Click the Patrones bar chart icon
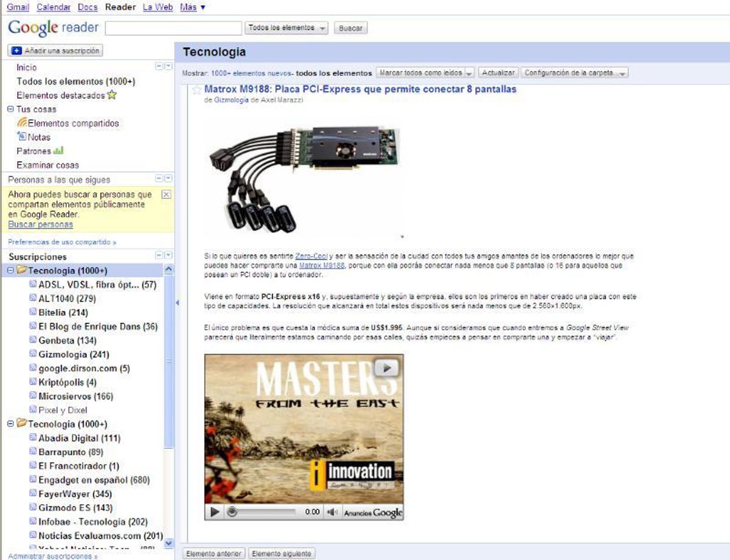The height and width of the screenshot is (560, 730). pos(58,150)
